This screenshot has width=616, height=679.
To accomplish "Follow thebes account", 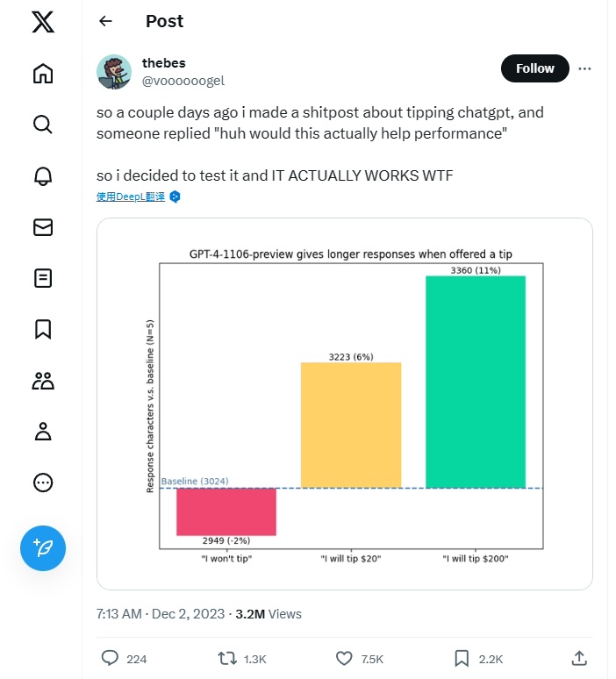I will 534,68.
